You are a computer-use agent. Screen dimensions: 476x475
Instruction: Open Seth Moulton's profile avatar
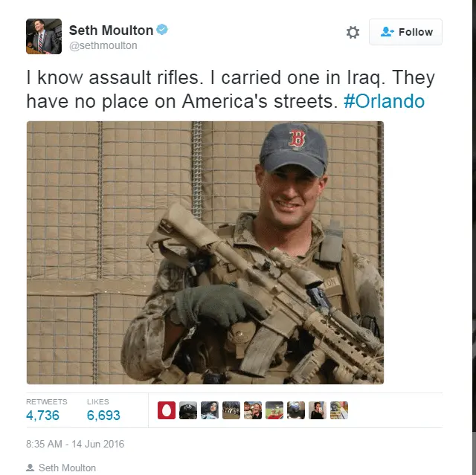click(x=44, y=36)
